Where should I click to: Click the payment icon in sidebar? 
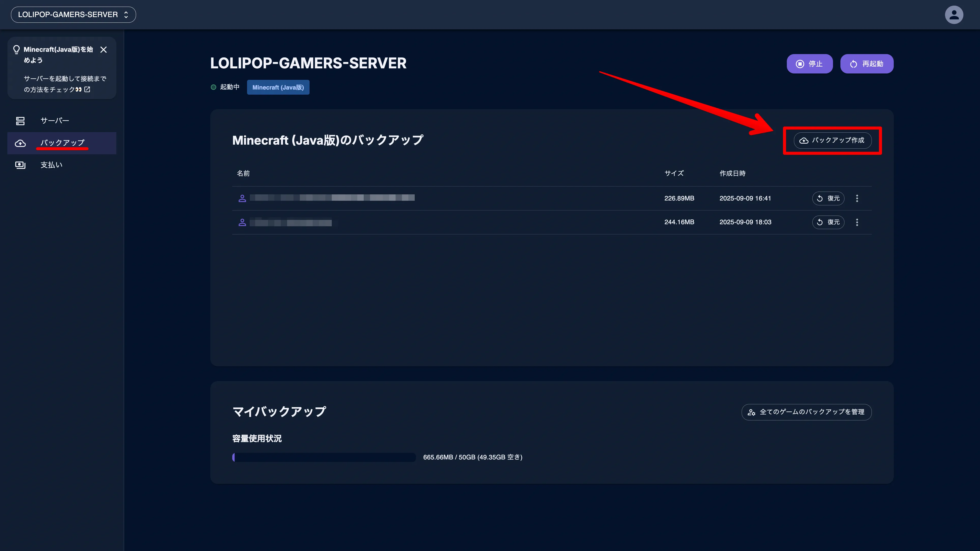[x=20, y=165]
